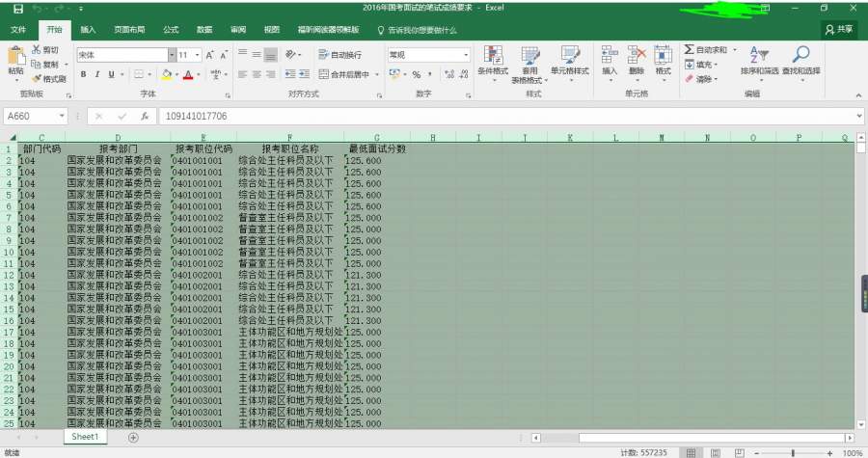Open the Fill (填充) dropdown
Viewport: 868px width, 458px height.
pos(701,65)
